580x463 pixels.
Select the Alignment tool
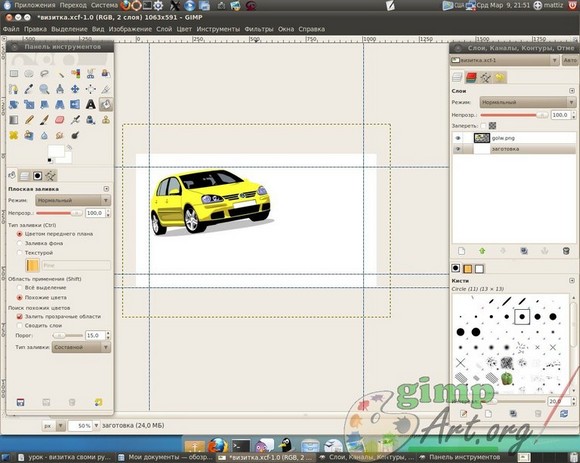(x=91, y=89)
